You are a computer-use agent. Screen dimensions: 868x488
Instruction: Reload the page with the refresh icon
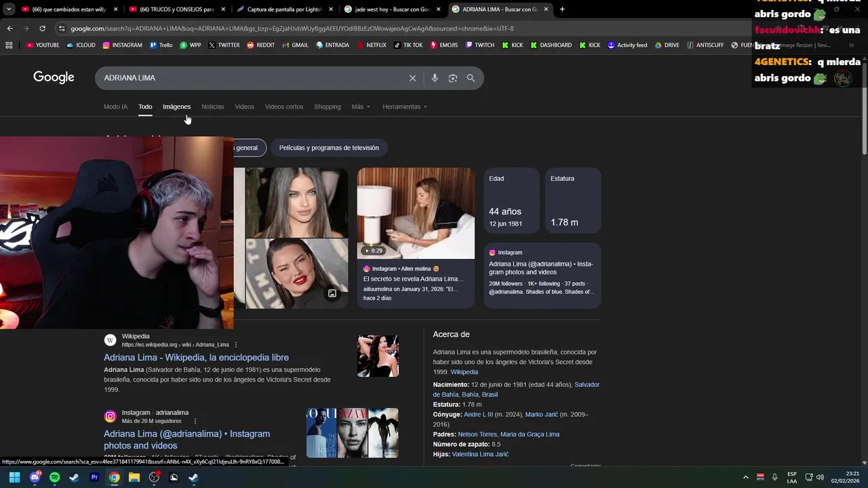[x=42, y=28]
